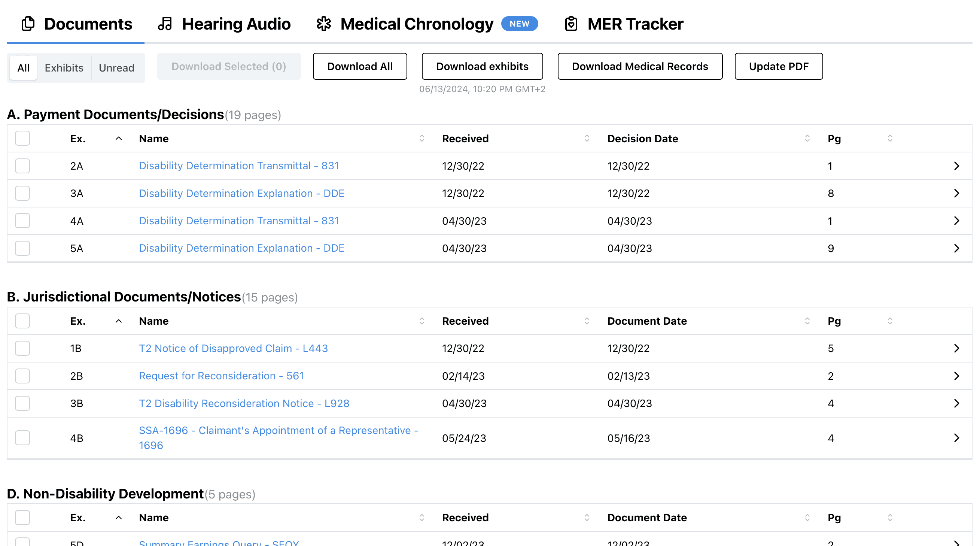Image resolution: width=980 pixels, height=546 pixels.
Task: Check the box for exhibit 2A
Action: pos(22,166)
